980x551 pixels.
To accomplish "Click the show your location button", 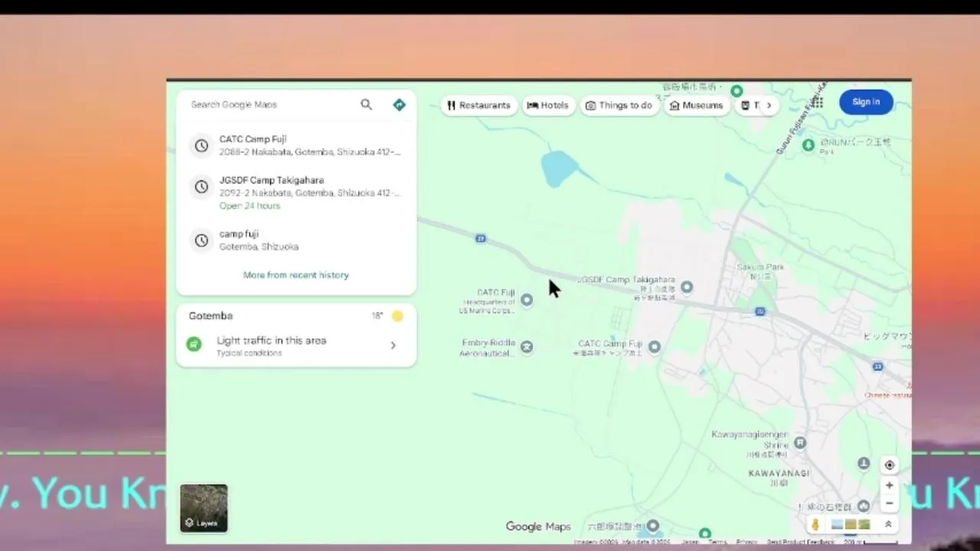I will (x=889, y=465).
